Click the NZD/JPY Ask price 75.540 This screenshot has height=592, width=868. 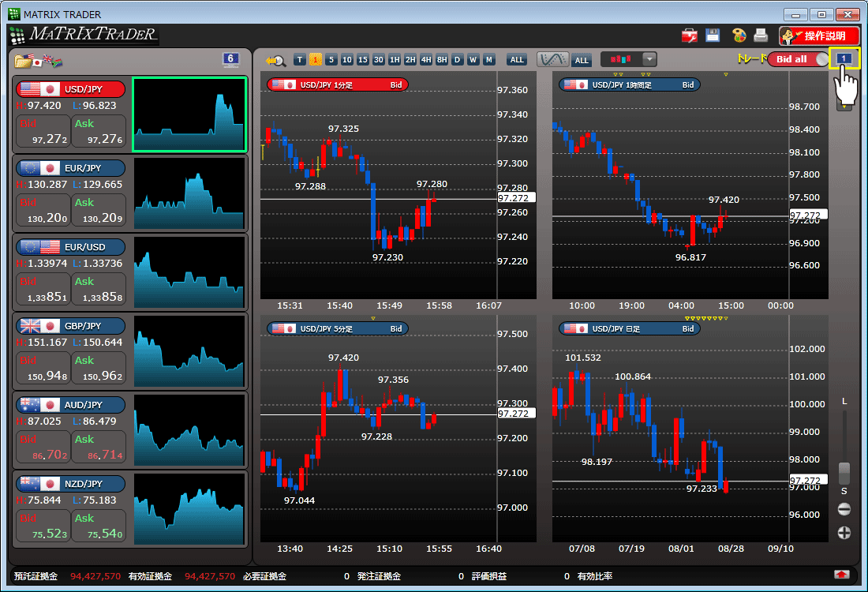(99, 526)
